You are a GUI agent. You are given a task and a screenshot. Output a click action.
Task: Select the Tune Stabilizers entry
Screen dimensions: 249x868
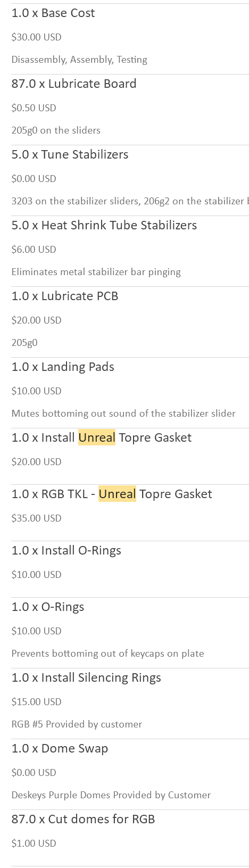coord(70,155)
